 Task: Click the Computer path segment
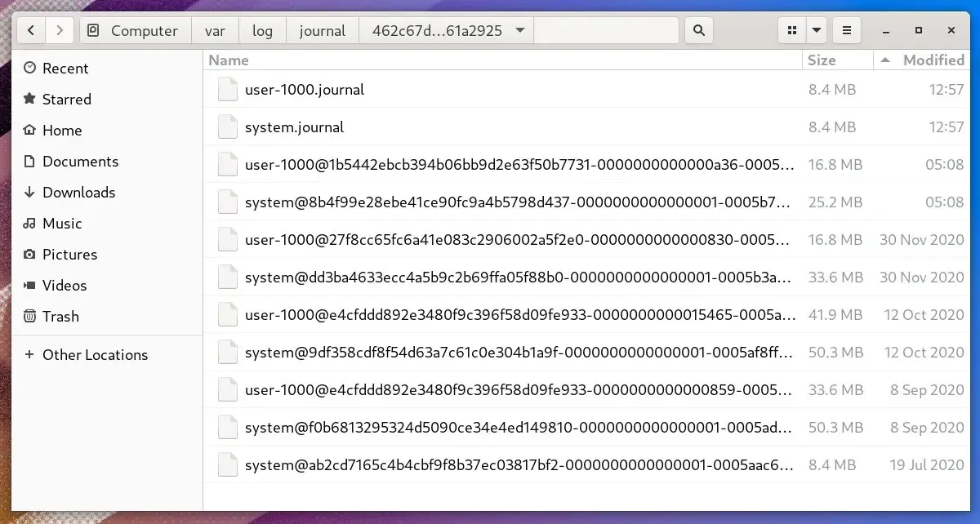[136, 31]
